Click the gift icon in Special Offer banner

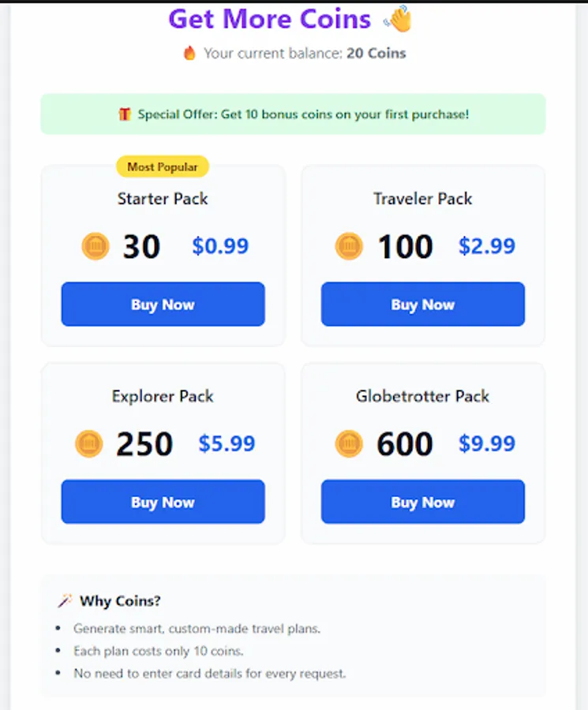coord(125,114)
